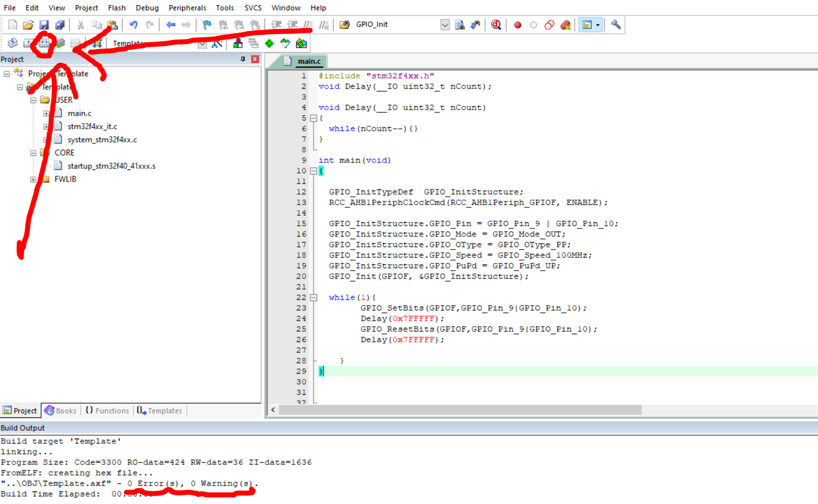
Task: Click the Manage Multi-Project Workspace icon
Action: 254,43
